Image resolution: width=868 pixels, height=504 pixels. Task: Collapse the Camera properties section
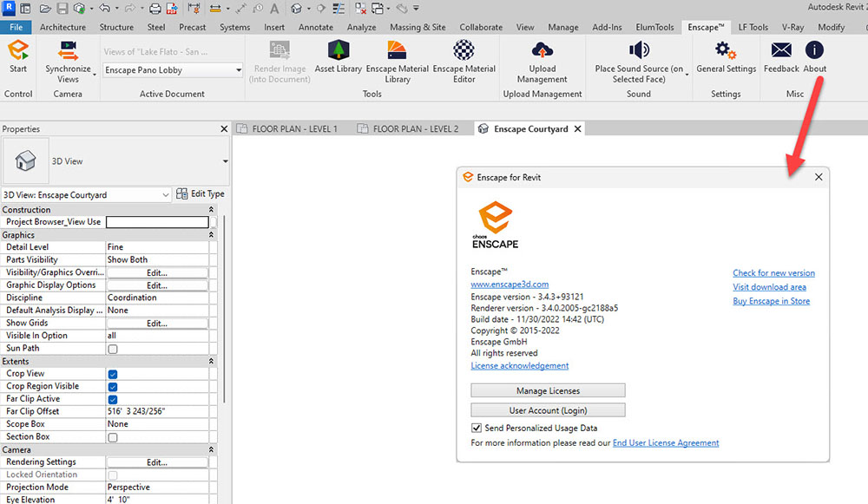point(211,449)
